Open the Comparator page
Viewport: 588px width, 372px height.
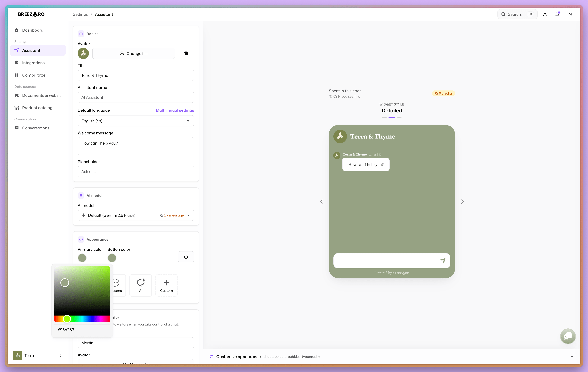click(38, 75)
